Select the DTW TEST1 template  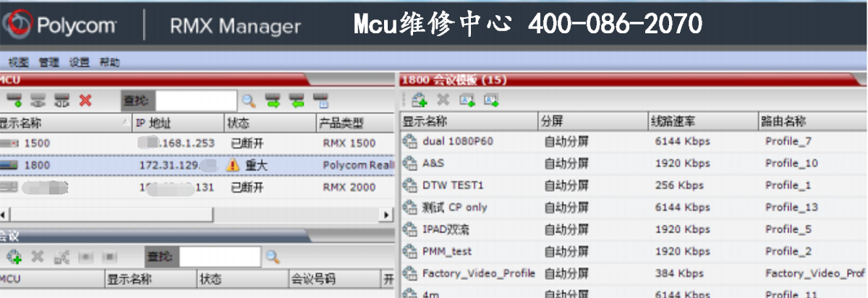click(453, 185)
